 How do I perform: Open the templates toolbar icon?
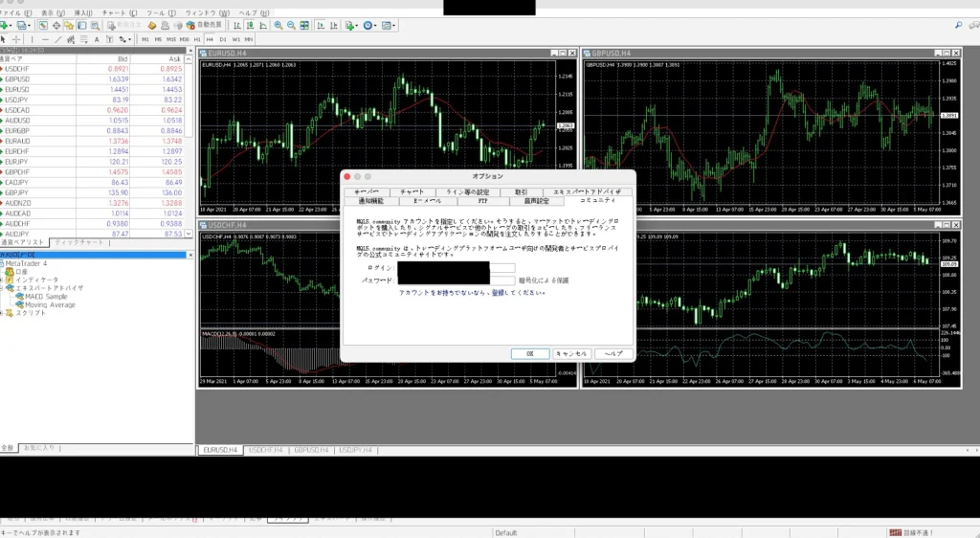coord(389,26)
